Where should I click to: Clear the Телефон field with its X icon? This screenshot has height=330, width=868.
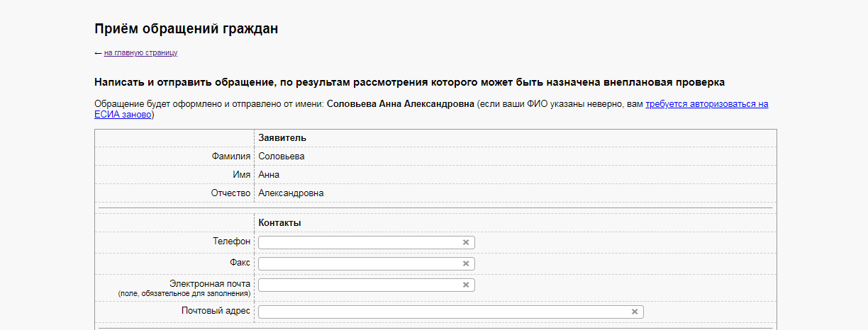tap(466, 242)
